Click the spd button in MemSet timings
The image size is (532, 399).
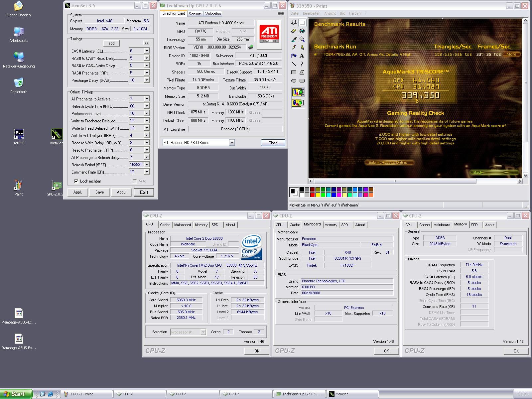pyautogui.click(x=112, y=43)
